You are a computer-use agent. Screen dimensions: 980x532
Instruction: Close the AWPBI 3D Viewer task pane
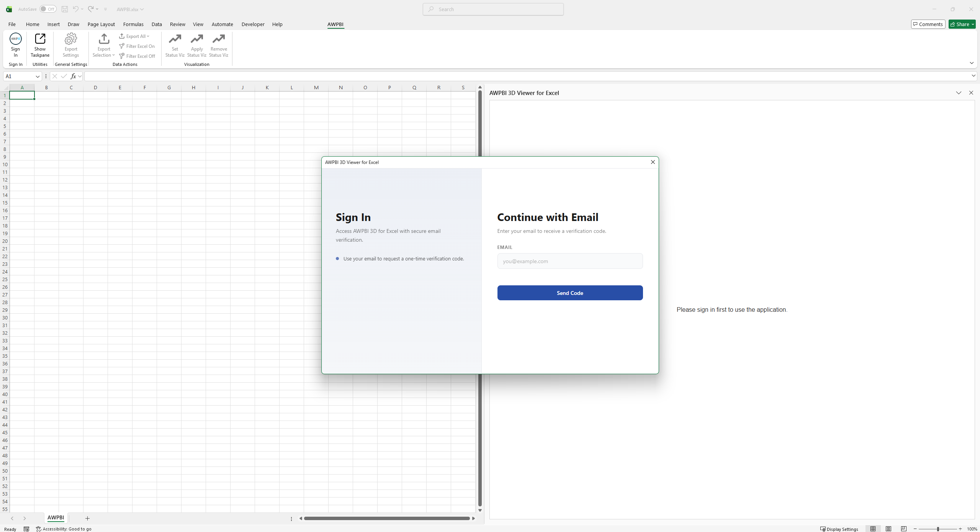pyautogui.click(x=971, y=93)
